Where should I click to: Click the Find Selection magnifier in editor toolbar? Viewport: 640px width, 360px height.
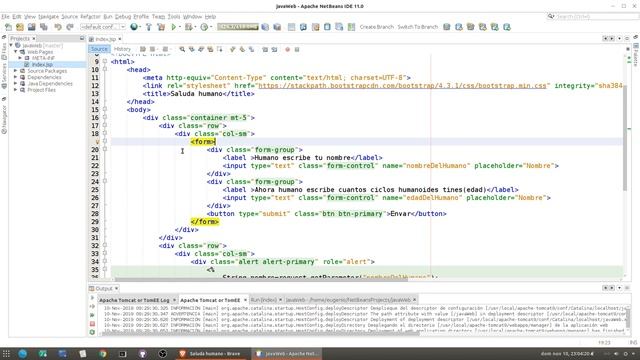[x=182, y=49]
